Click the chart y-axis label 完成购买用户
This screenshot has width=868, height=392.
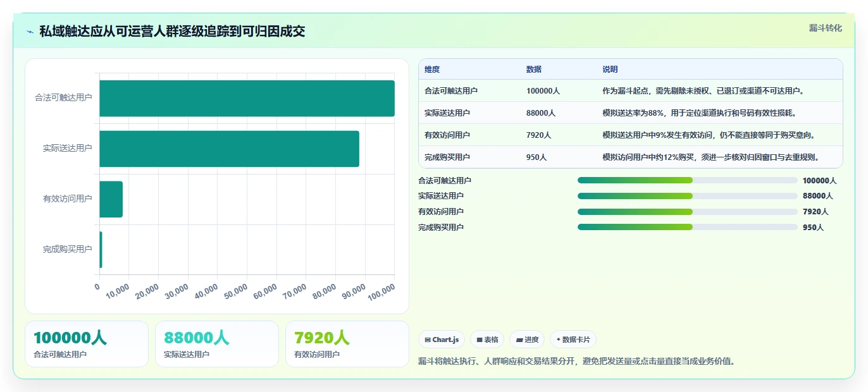pos(68,250)
